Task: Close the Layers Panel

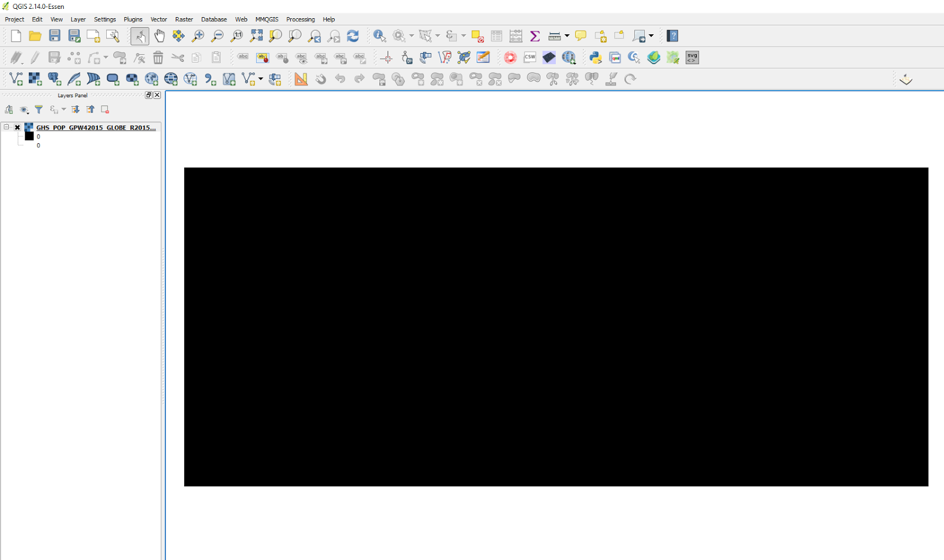Action: 157,95
